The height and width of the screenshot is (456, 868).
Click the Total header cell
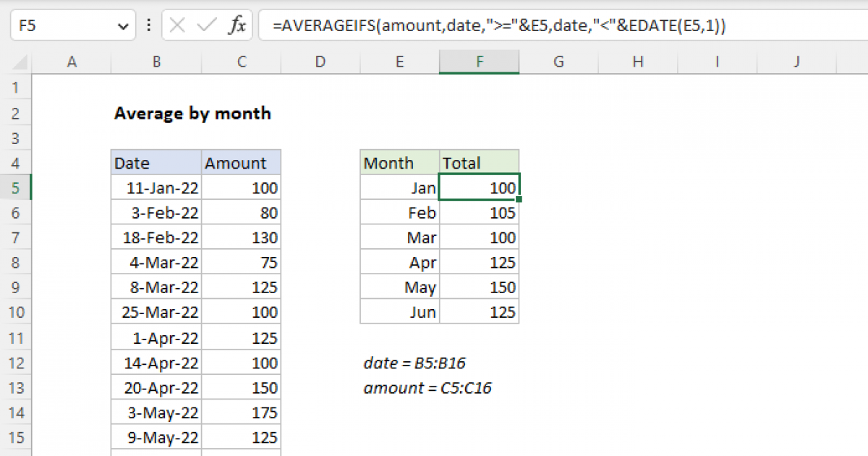click(x=479, y=164)
